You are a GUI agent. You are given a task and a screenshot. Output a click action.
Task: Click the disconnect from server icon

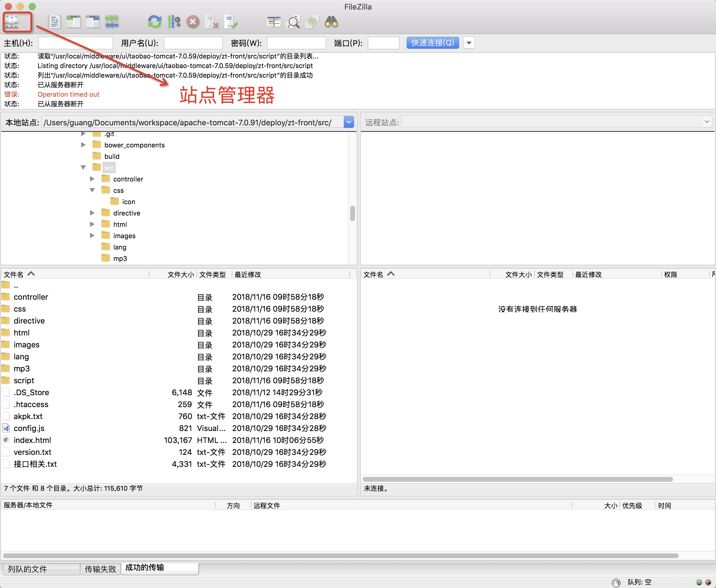click(x=212, y=22)
